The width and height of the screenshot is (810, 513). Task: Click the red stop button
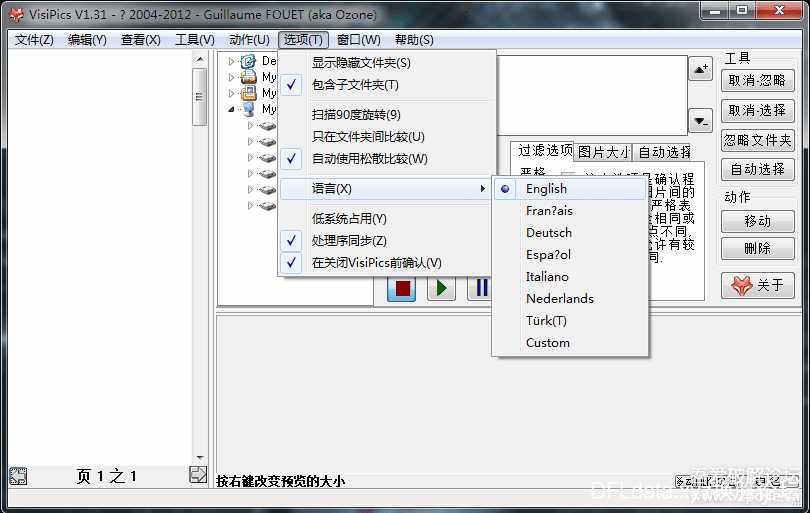click(401, 288)
